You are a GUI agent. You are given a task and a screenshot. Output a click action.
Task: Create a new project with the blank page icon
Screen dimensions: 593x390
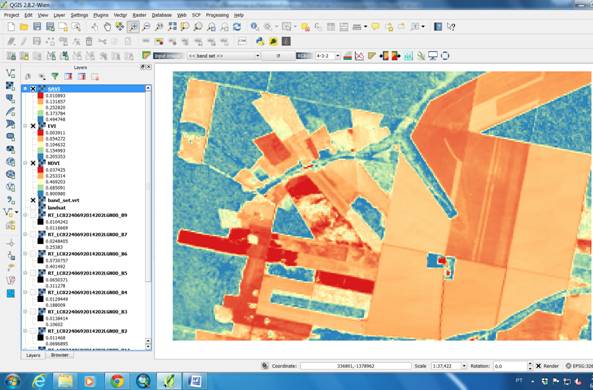(x=11, y=27)
